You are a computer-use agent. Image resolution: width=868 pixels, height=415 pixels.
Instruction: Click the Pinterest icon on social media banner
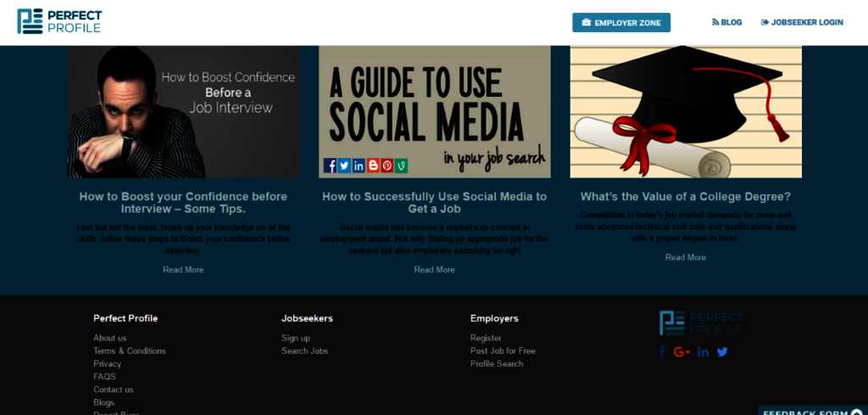coord(387,165)
